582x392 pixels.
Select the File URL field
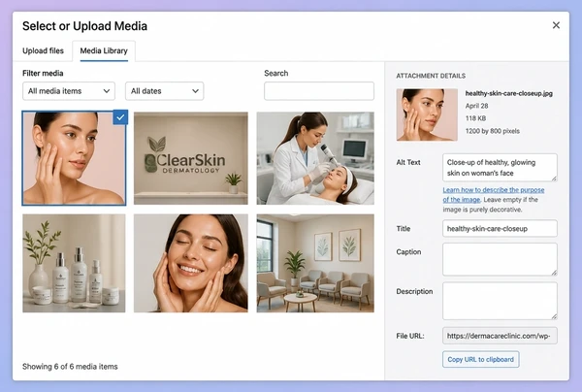click(500, 336)
